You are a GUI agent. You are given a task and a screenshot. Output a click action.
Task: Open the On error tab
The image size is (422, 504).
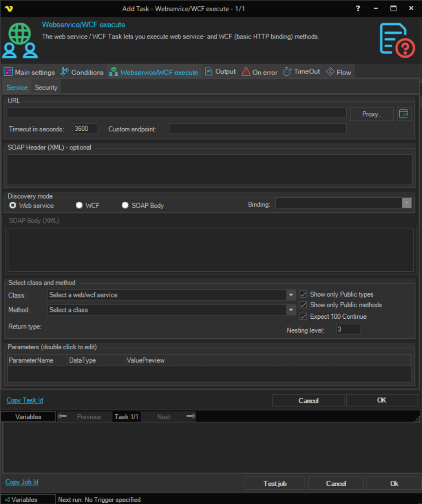(x=259, y=72)
